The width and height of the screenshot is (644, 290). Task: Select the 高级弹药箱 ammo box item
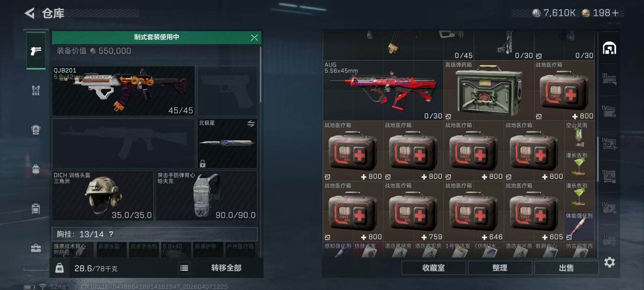489,91
